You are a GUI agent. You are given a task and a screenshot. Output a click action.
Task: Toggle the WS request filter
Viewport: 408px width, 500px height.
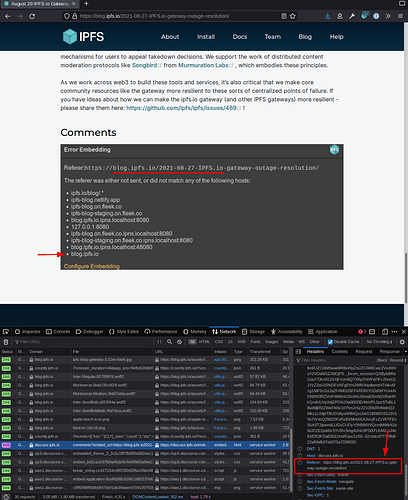pos(301,342)
